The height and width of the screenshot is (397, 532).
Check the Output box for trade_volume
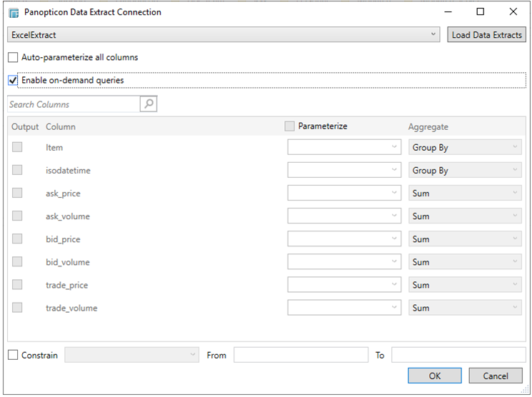pos(17,308)
